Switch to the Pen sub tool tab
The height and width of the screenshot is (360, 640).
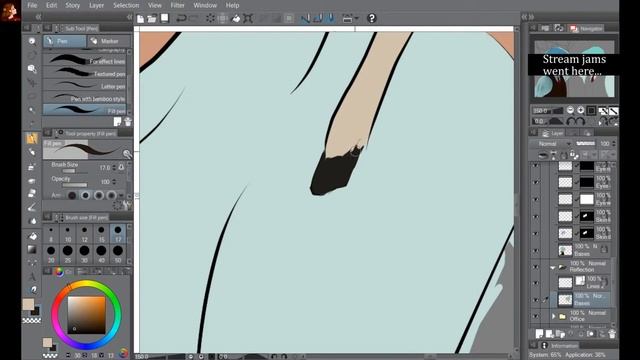coord(65,41)
